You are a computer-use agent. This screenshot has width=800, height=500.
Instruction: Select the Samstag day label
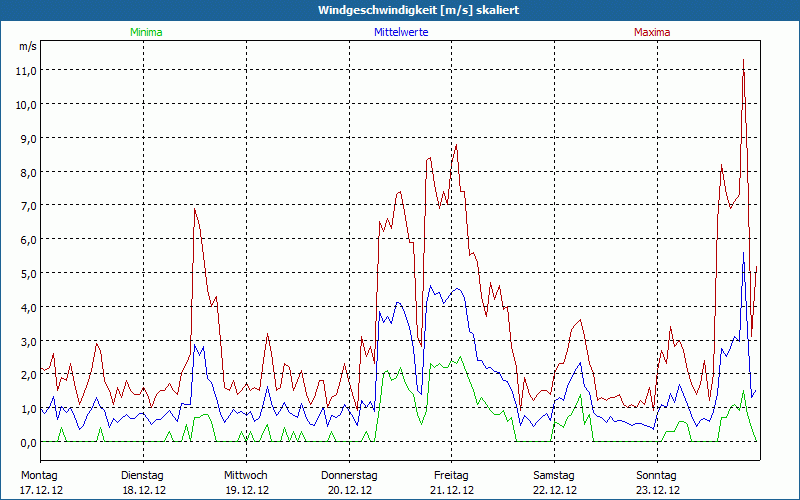[x=554, y=475]
